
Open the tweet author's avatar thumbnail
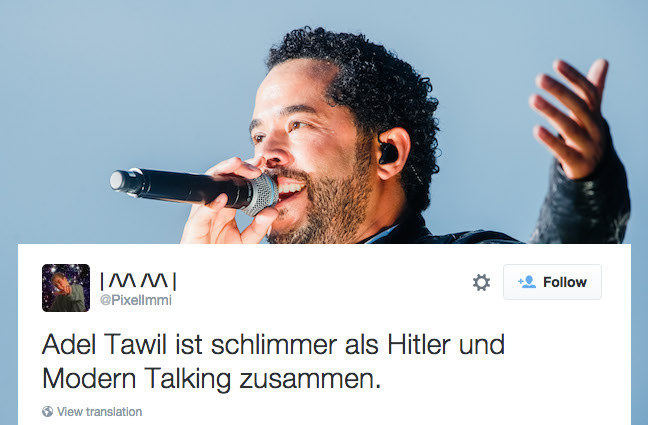(66, 288)
